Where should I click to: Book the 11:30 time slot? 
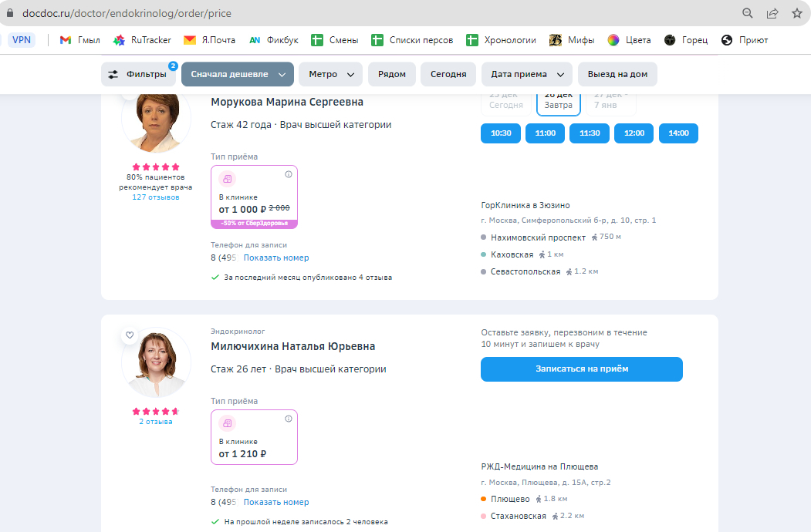[x=590, y=133]
